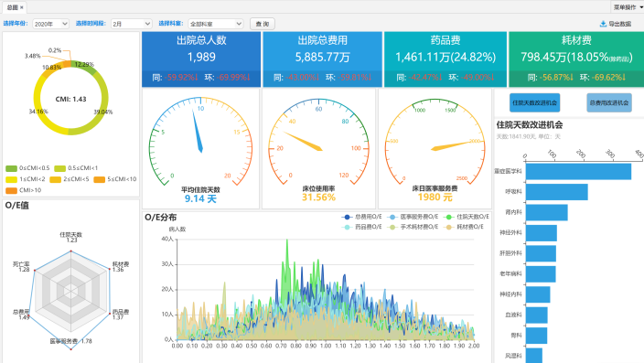Click the 手术耗材费O/E legend icon
644x363 pixels.
click(392, 227)
